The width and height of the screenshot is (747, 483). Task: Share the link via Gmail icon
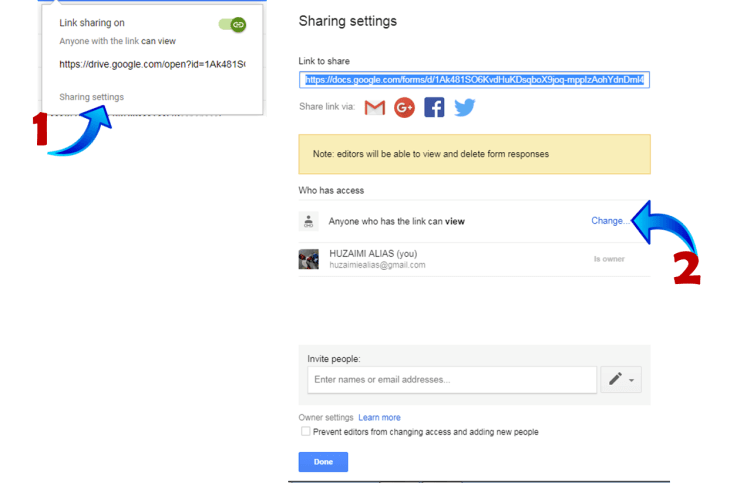tap(374, 107)
